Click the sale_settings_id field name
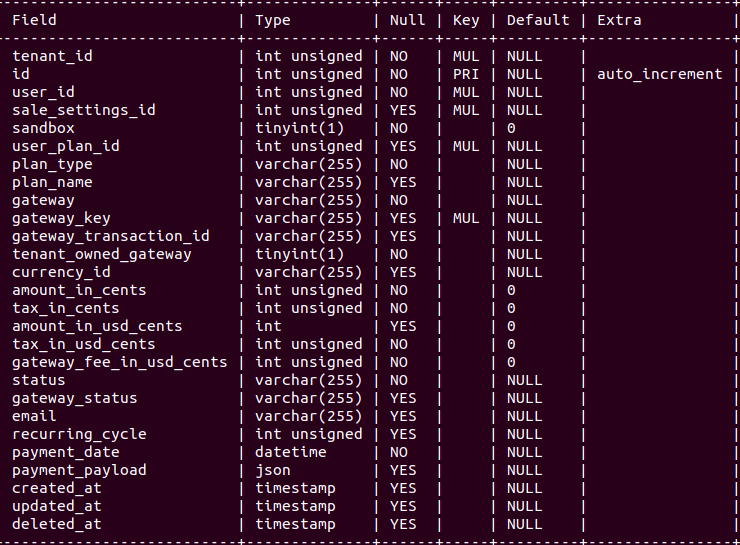Screen dimensions: 740x545 [83, 110]
